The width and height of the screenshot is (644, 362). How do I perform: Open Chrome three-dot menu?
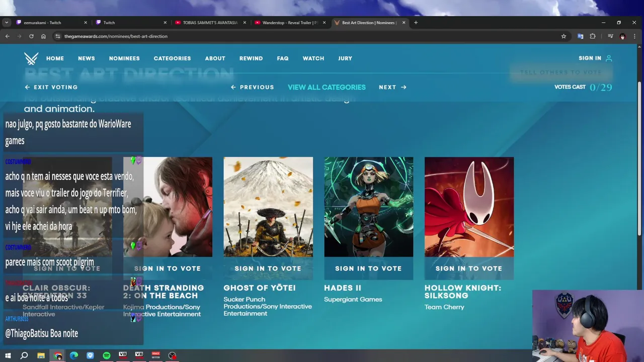tap(634, 36)
